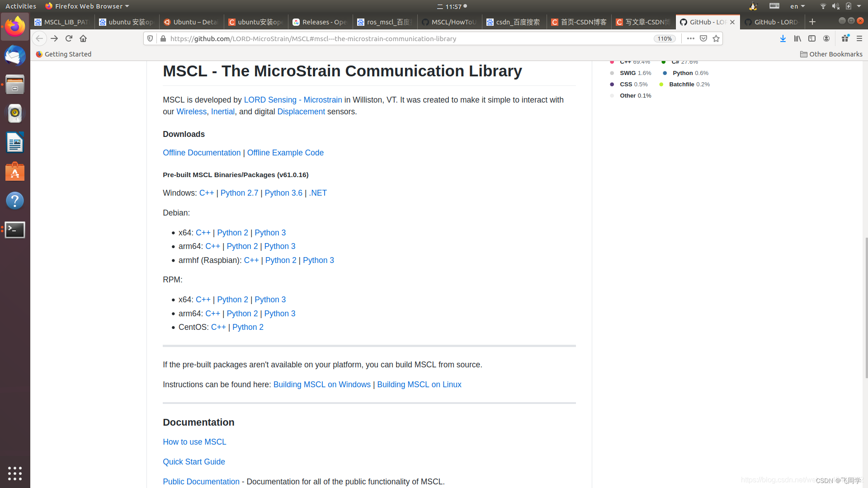
Task: Switch to MSCL/HowToU tab
Action: tap(449, 22)
